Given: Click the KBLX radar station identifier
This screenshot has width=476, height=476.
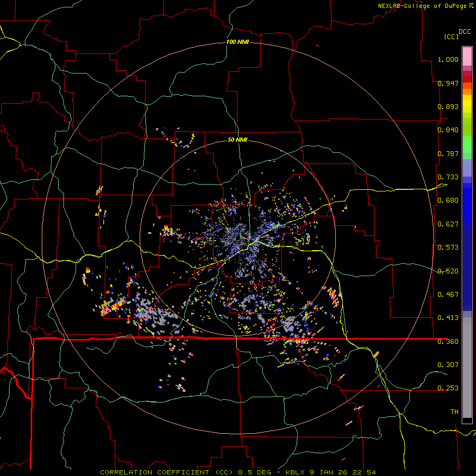Looking at the screenshot, I should [x=296, y=472].
